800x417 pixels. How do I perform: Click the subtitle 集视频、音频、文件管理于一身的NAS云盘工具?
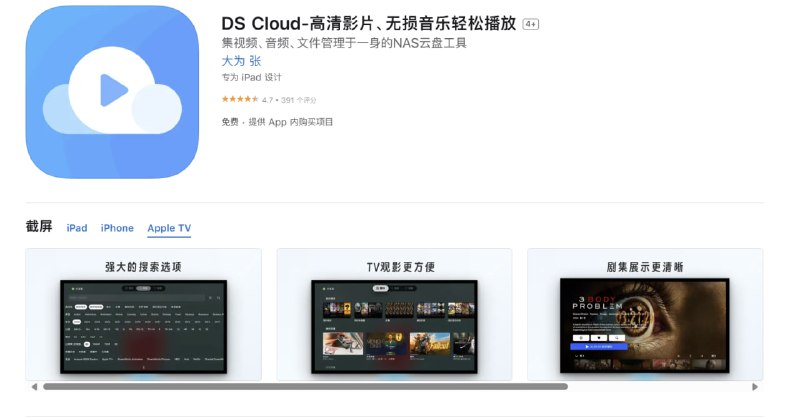point(344,43)
